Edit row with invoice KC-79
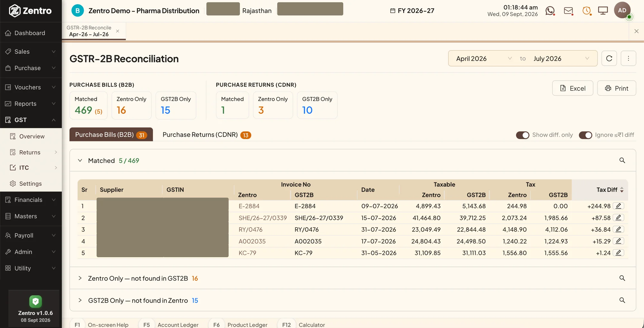644x328 pixels. (x=618, y=253)
